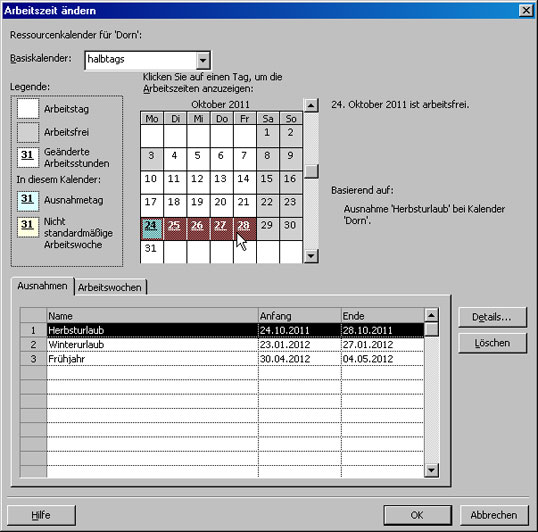The image size is (538, 532).
Task: Confirm with the OK button
Action: 417,515
